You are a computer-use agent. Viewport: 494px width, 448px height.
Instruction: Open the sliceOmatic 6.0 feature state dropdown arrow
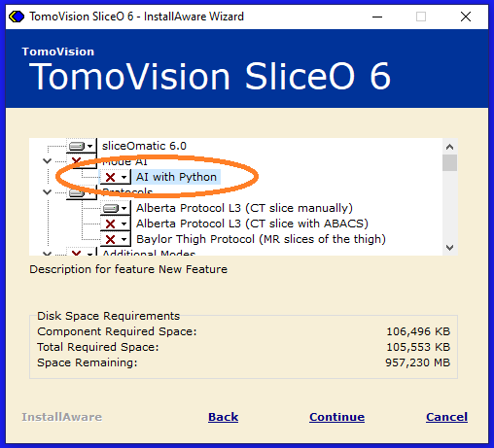pyautogui.click(x=90, y=146)
